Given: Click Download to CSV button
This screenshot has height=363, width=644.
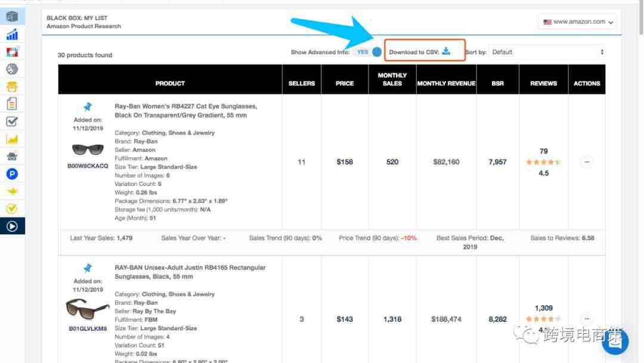Looking at the screenshot, I should coord(425,50).
